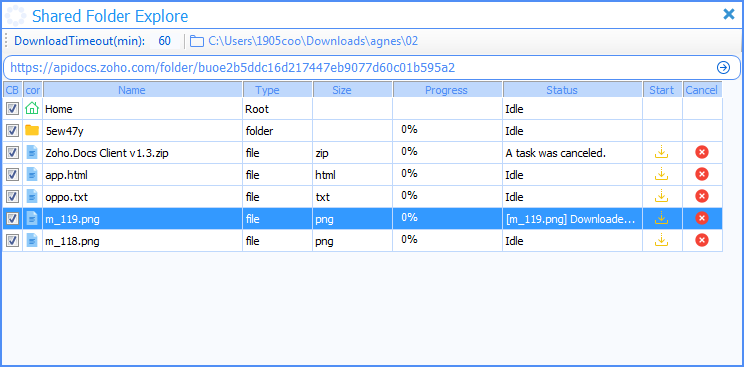
Task: Click the DownloadTimeout value field showing 60
Action: (165, 41)
